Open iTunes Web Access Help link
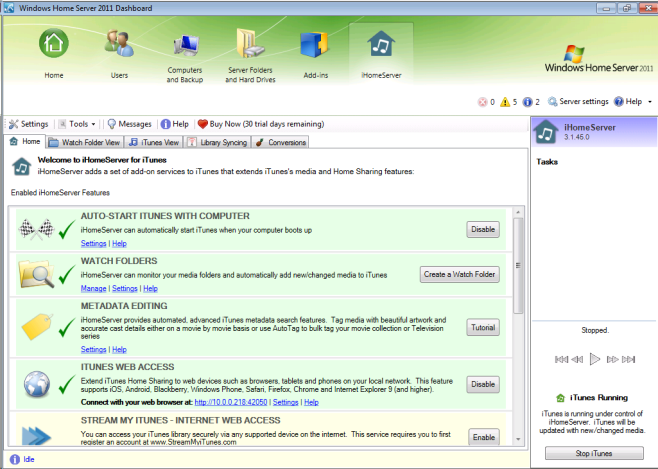The height and width of the screenshot is (469, 658). pos(311,402)
